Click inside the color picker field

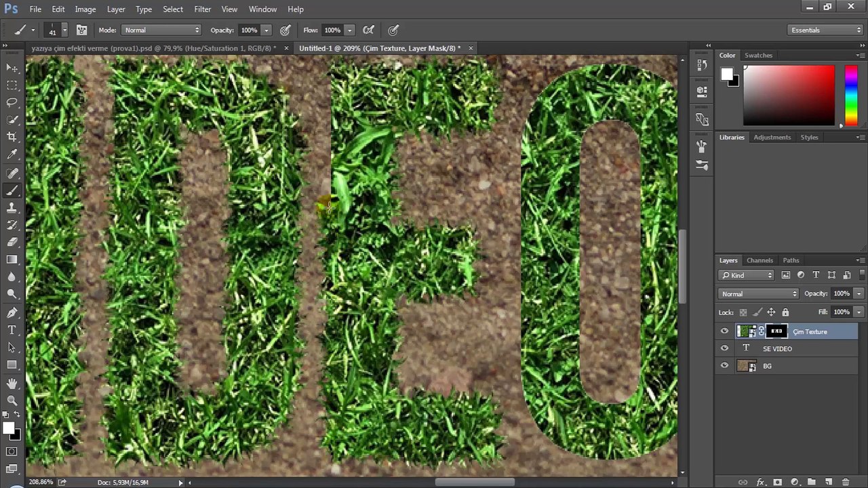tap(789, 95)
